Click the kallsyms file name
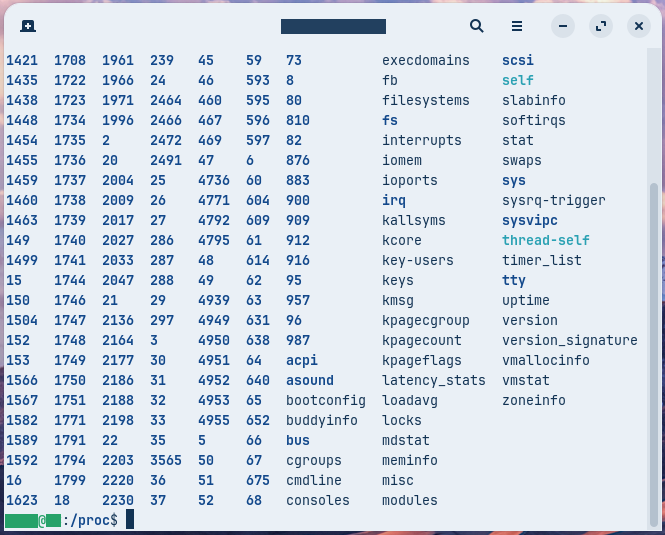Image resolution: width=665 pixels, height=535 pixels. point(414,220)
